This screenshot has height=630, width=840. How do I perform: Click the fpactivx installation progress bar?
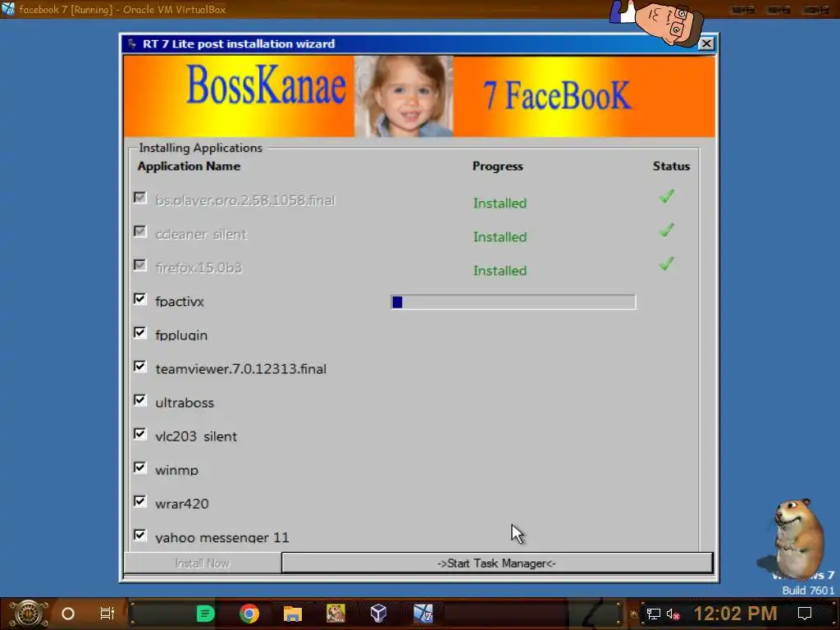[514, 302]
